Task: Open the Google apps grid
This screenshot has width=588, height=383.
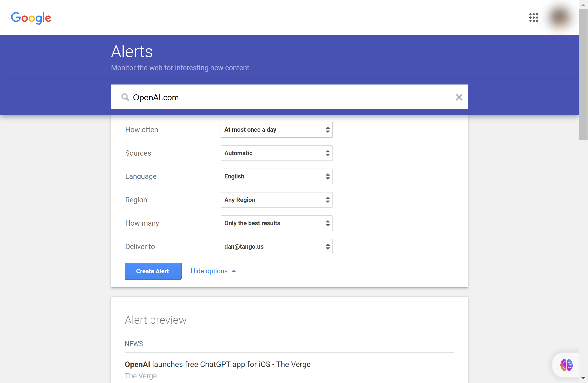Action: [534, 18]
